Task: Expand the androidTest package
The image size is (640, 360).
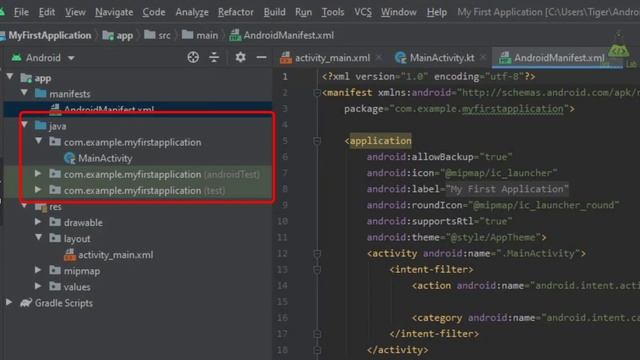Action: click(x=38, y=174)
